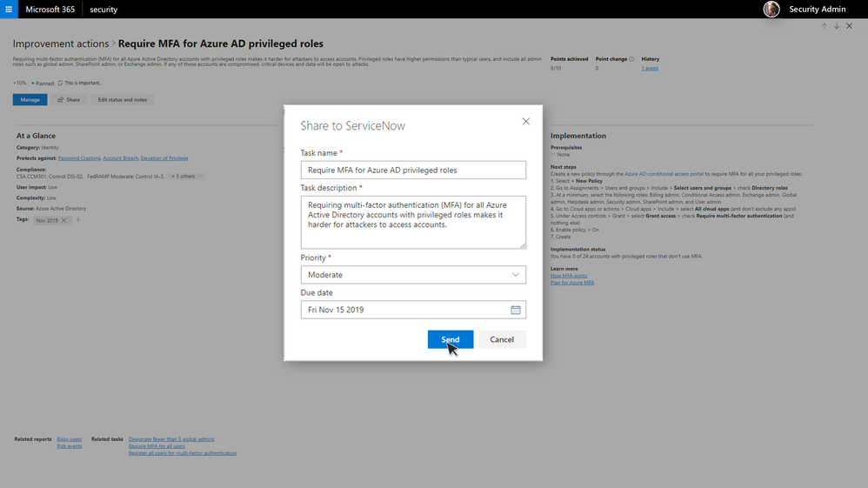Open the Account Breach link
This screenshot has width=868, height=488.
(x=121, y=158)
